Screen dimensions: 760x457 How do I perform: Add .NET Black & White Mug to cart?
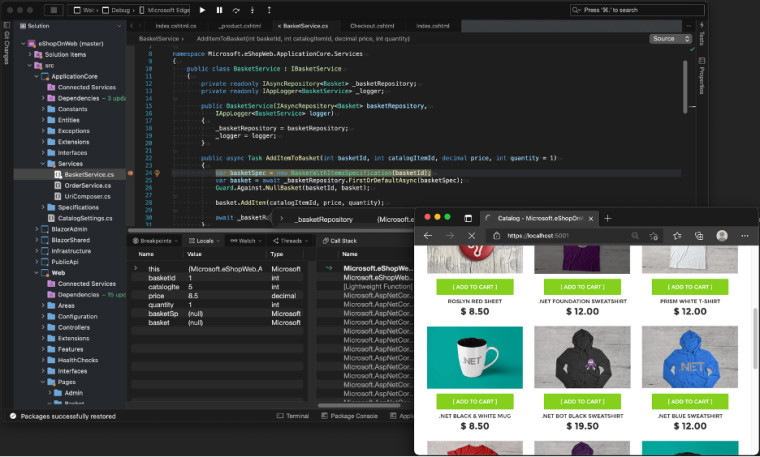tap(475, 402)
